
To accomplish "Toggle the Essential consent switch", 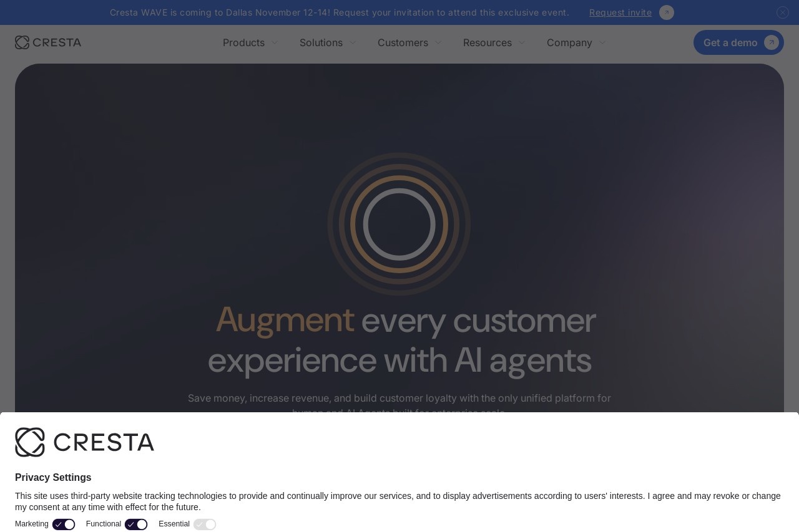I will coord(205,525).
